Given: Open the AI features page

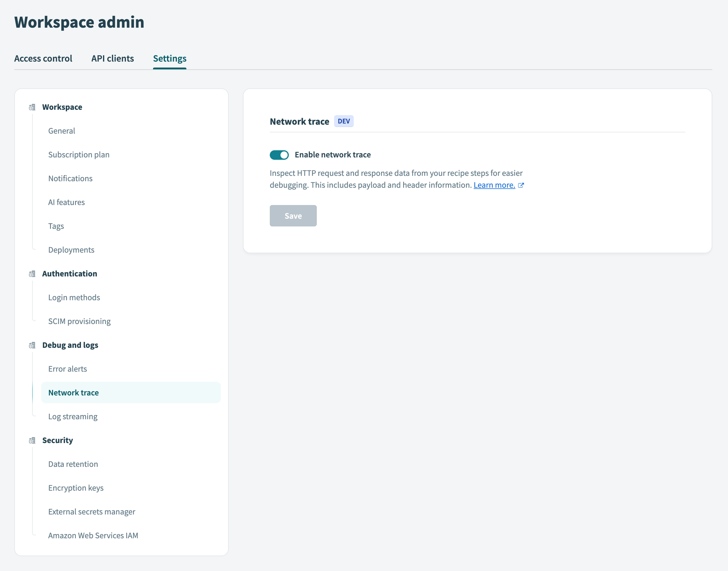Looking at the screenshot, I should [x=66, y=202].
